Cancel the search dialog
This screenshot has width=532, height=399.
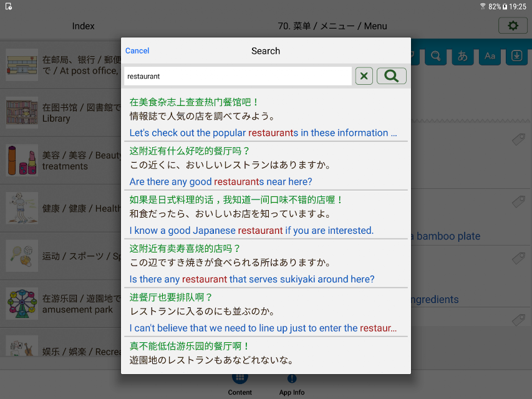(137, 51)
